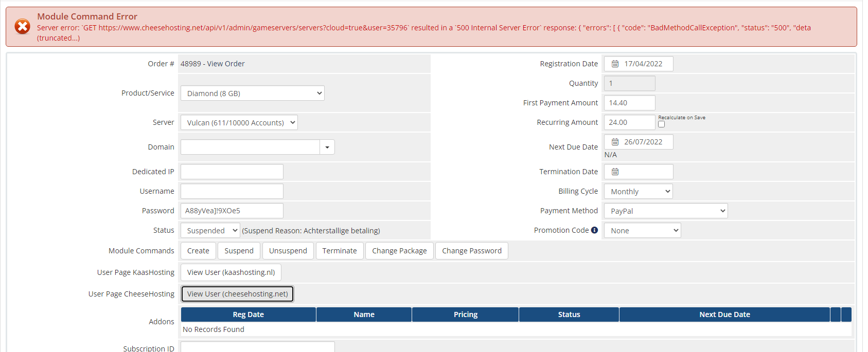868x352 pixels.
Task: Open the Product/Service dropdown
Action: click(x=252, y=93)
